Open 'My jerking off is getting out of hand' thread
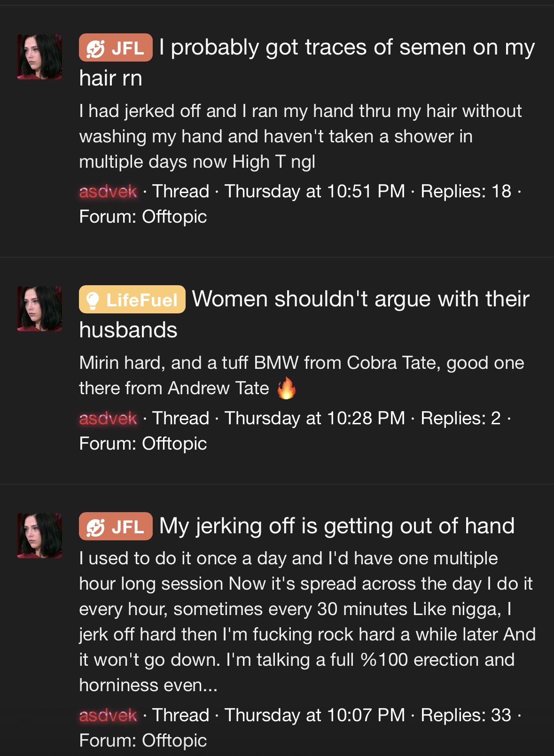The image size is (554, 756). 337,526
